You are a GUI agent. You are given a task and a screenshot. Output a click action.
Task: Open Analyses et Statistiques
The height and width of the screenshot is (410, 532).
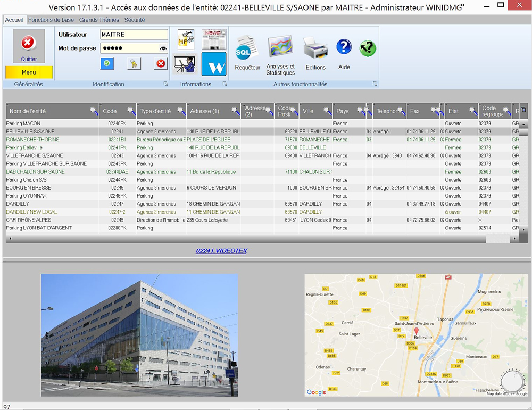pyautogui.click(x=280, y=48)
